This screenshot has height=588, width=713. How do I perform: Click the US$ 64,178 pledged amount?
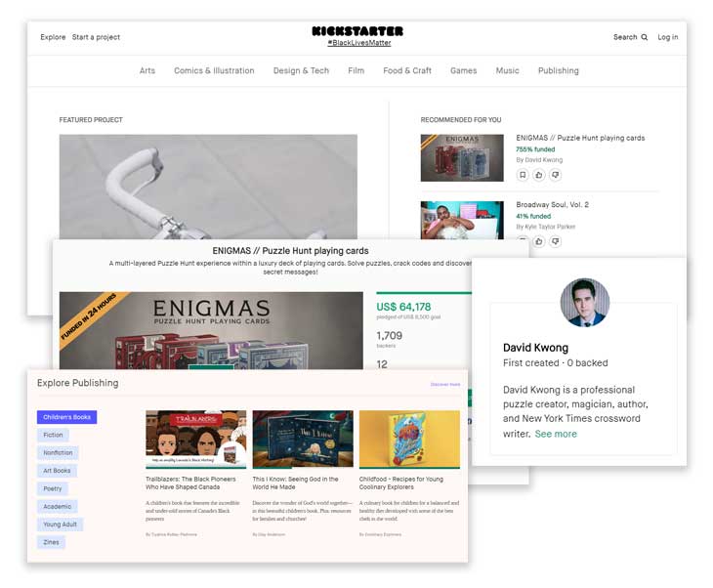point(403,307)
